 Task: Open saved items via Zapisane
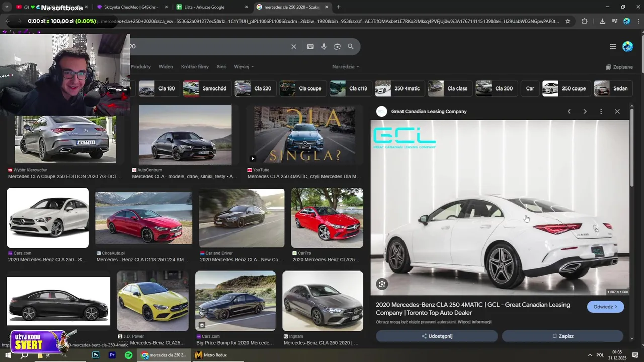619,67
